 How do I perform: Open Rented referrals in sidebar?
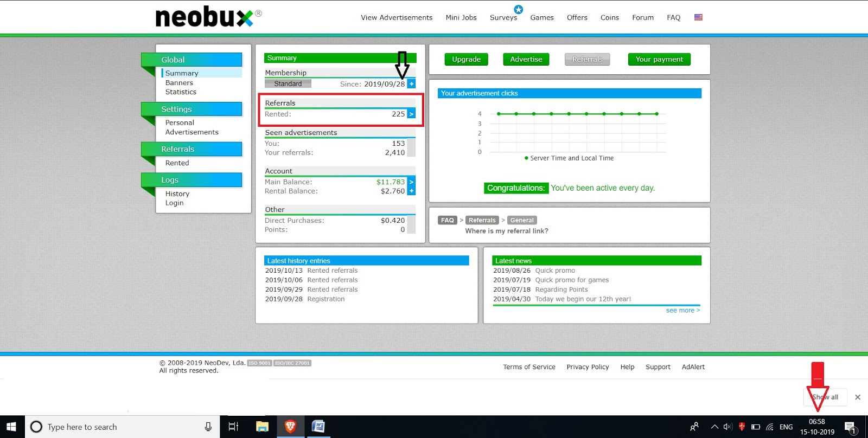[177, 163]
